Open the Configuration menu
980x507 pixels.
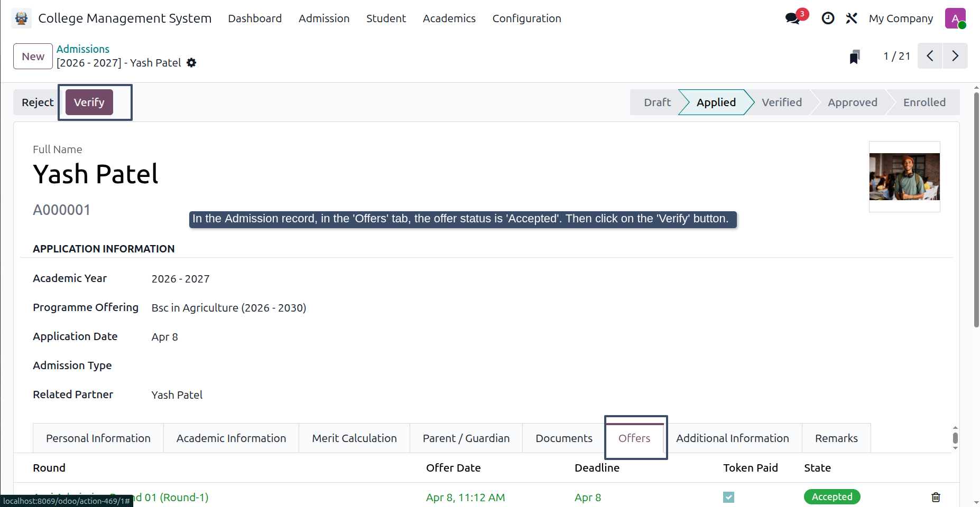click(x=527, y=18)
